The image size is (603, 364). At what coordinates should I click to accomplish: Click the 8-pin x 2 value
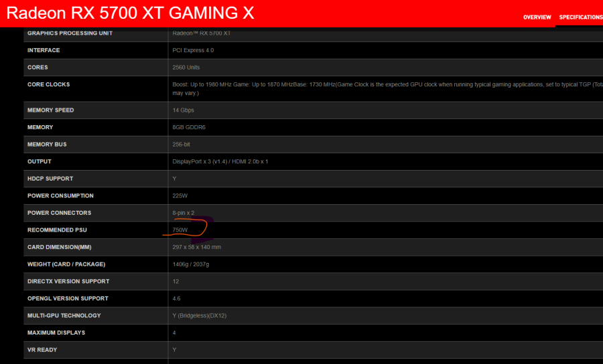[184, 213]
